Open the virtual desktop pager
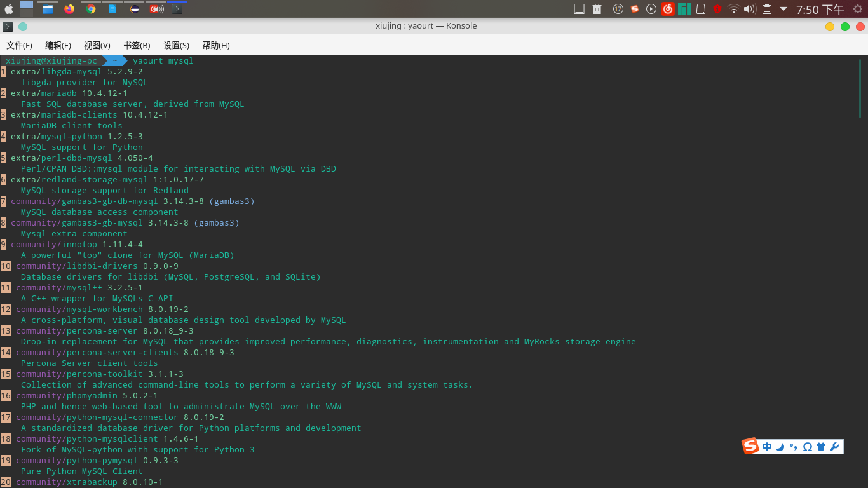The image size is (868, 488). [x=26, y=9]
